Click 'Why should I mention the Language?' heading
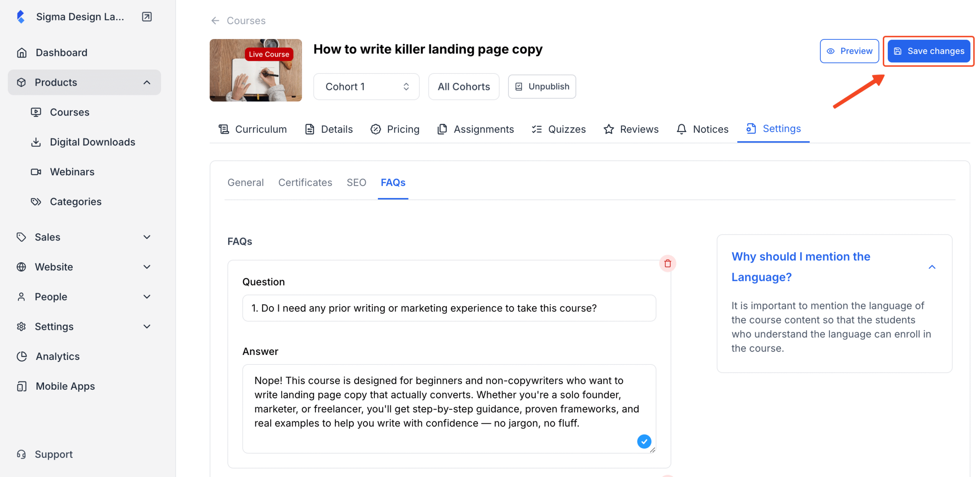The width and height of the screenshot is (980, 477). pyautogui.click(x=801, y=267)
